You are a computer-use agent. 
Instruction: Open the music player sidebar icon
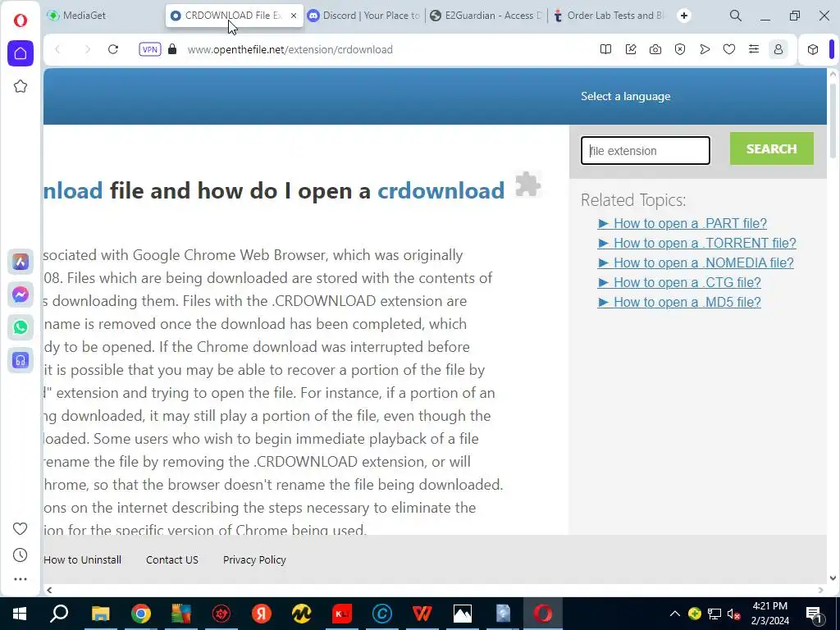(x=21, y=361)
